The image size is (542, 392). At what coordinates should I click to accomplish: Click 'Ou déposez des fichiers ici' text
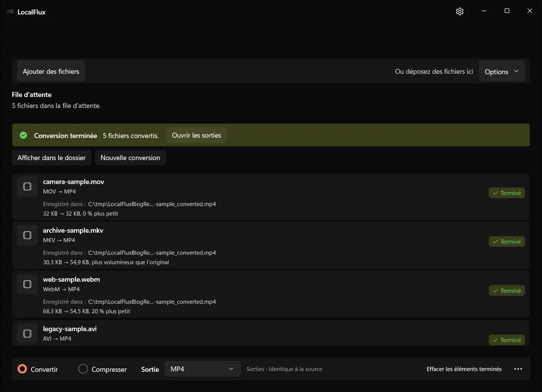coord(434,72)
